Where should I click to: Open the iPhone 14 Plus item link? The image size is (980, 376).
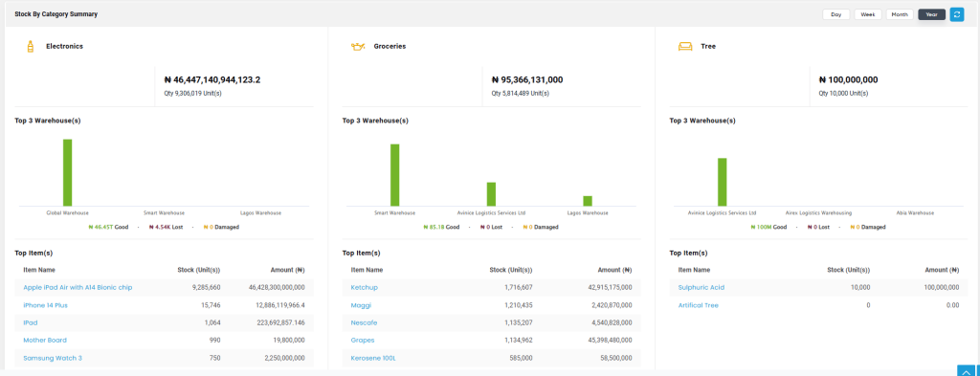(x=45, y=305)
